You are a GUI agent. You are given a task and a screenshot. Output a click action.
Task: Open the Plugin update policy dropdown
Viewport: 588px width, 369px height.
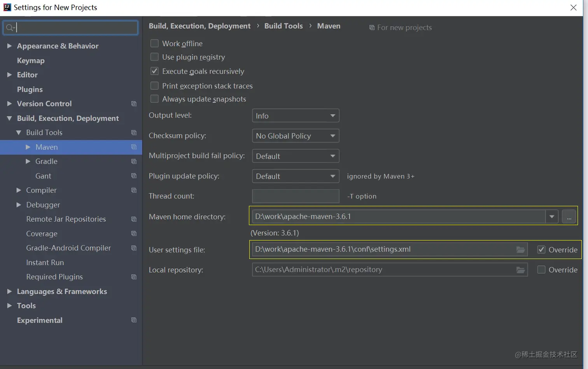[x=296, y=176]
